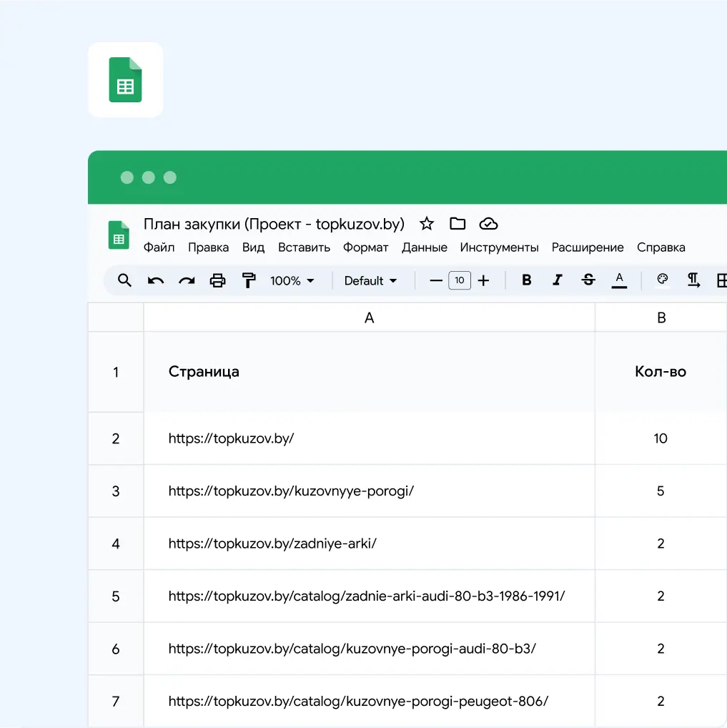The height and width of the screenshot is (728, 727).
Task: Toggle bold formatting
Action: point(526,280)
